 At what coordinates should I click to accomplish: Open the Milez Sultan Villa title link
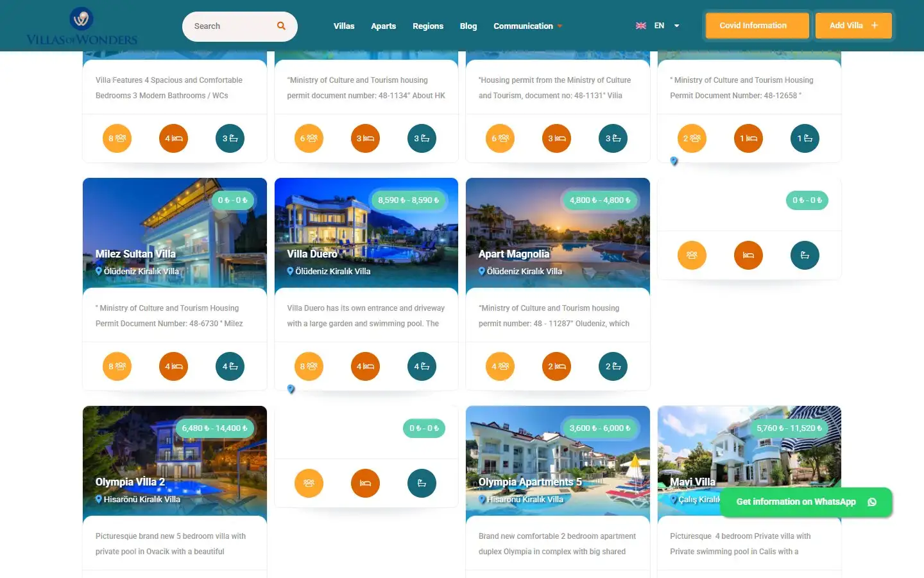point(135,254)
